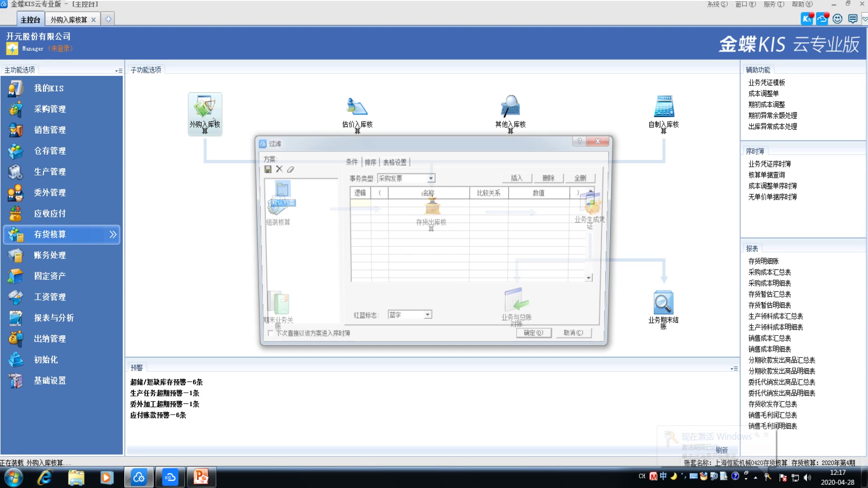868x488 pixels.
Task: Open 系统 menu
Action: point(717,4)
